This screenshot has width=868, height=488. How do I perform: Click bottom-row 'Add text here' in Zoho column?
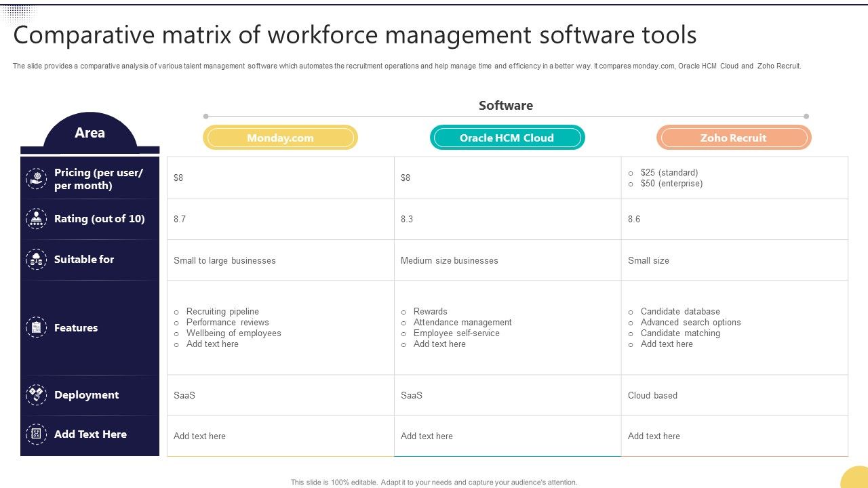(x=654, y=436)
